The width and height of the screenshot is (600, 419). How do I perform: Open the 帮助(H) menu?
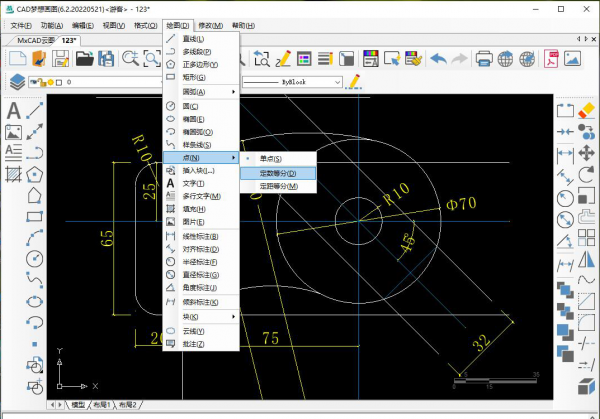pyautogui.click(x=243, y=26)
